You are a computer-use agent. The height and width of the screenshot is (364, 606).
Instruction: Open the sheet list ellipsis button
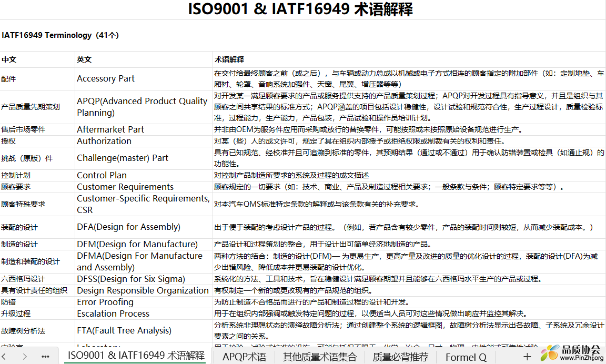tap(45, 356)
